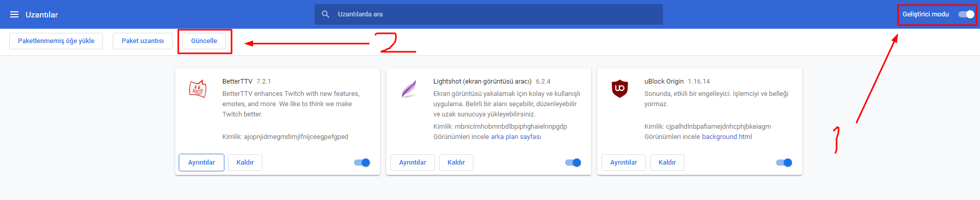Screen dimensions: 980x200
Task: Disable the uBlock Origin toggle
Action: pyautogui.click(x=784, y=163)
